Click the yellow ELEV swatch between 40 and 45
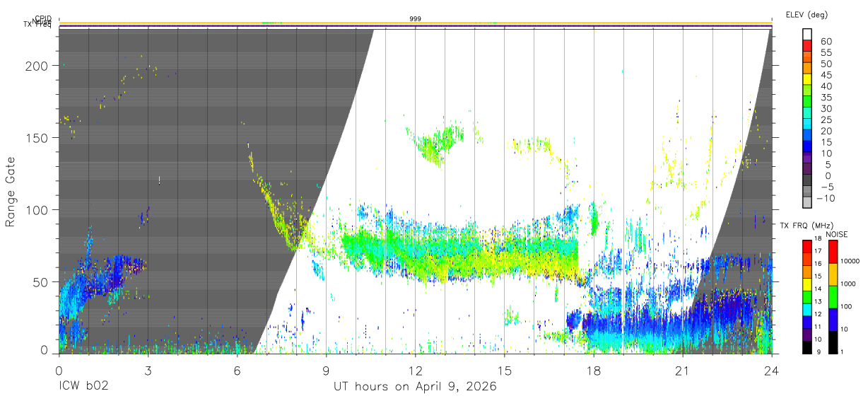Viewport: 868px width, 401px height. point(807,80)
